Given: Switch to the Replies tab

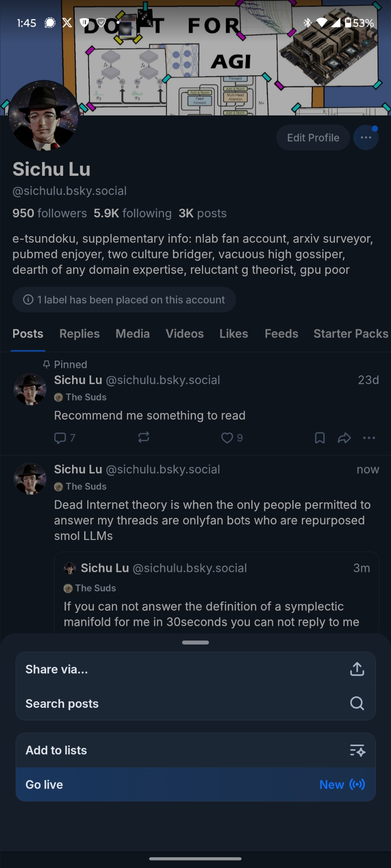Looking at the screenshot, I should click(80, 334).
